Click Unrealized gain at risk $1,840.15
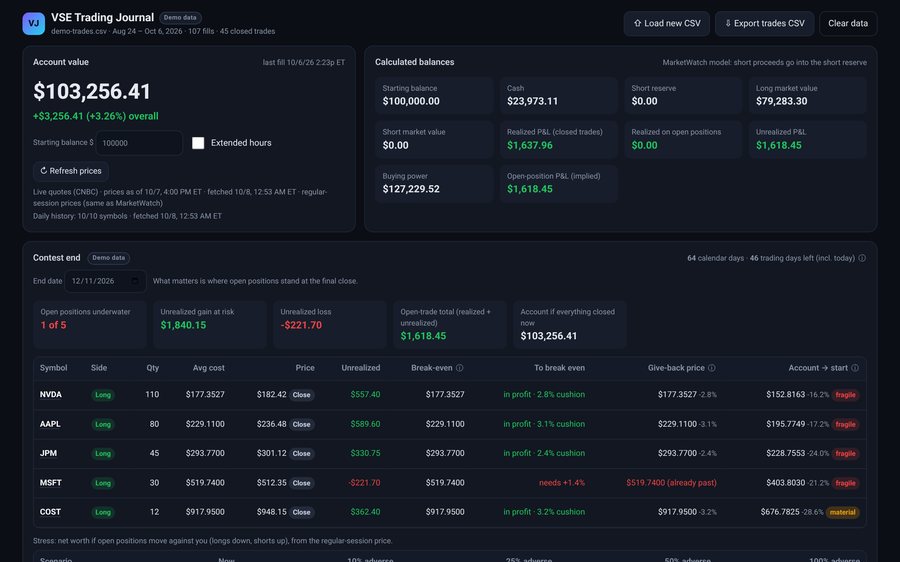This screenshot has width=900, height=562. (x=183, y=325)
